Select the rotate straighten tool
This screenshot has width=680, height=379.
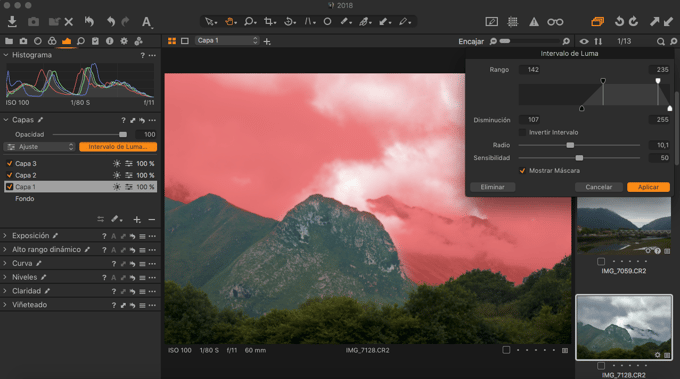point(289,21)
